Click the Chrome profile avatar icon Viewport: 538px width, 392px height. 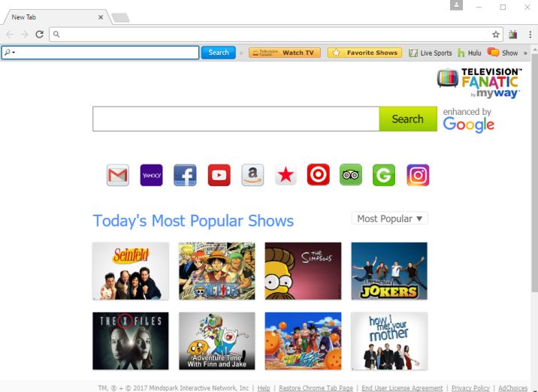coord(456,5)
